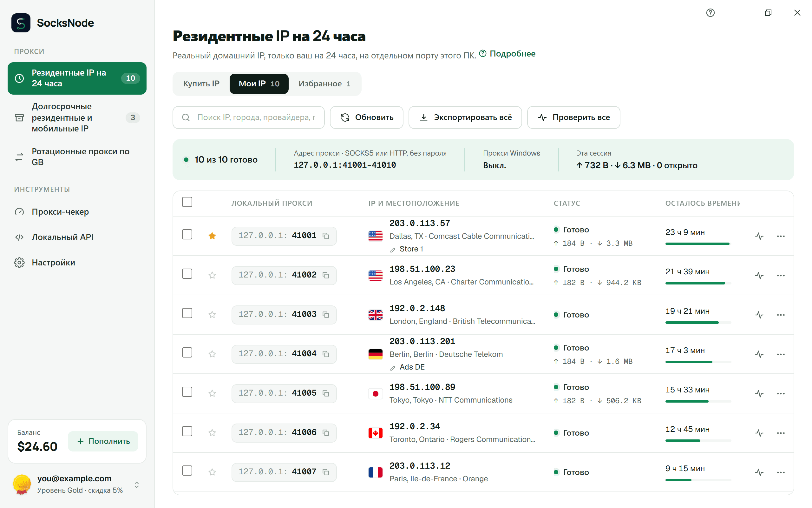The image size is (812, 508).
Task: Open more options for Toronto proxy row
Action: (x=781, y=433)
